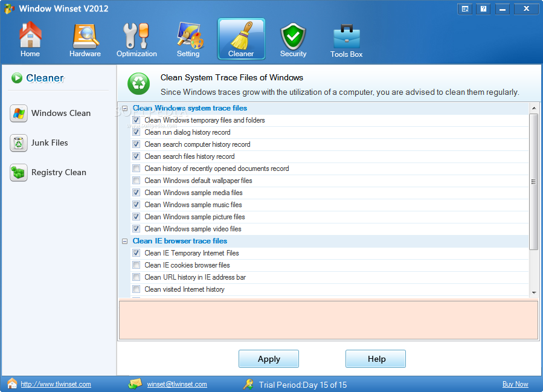The height and width of the screenshot is (392, 543).
Task: Check Clean URL history in IE address bar
Action: (137, 277)
